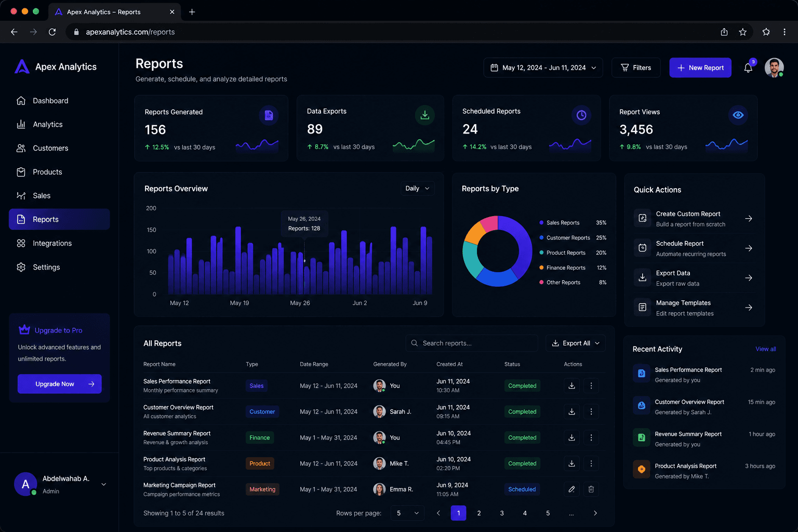Image resolution: width=798 pixels, height=532 pixels.
Task: Open more actions for Sales Performance Report
Action: click(591, 385)
